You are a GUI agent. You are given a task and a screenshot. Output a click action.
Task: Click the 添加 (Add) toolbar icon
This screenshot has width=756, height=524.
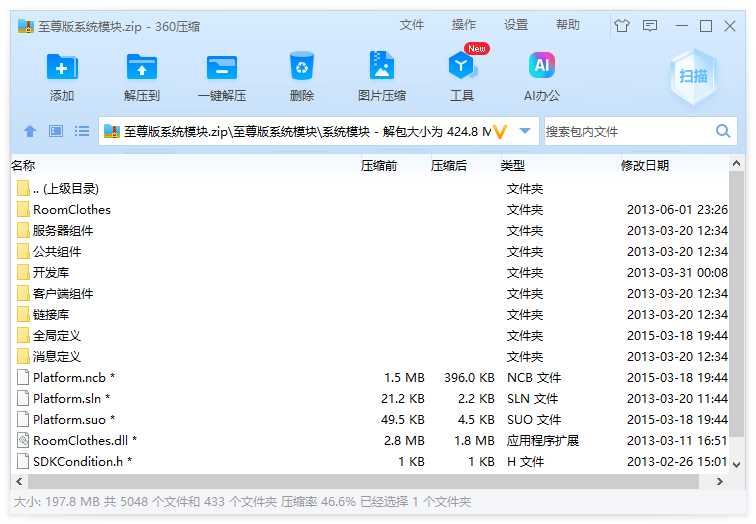62,67
